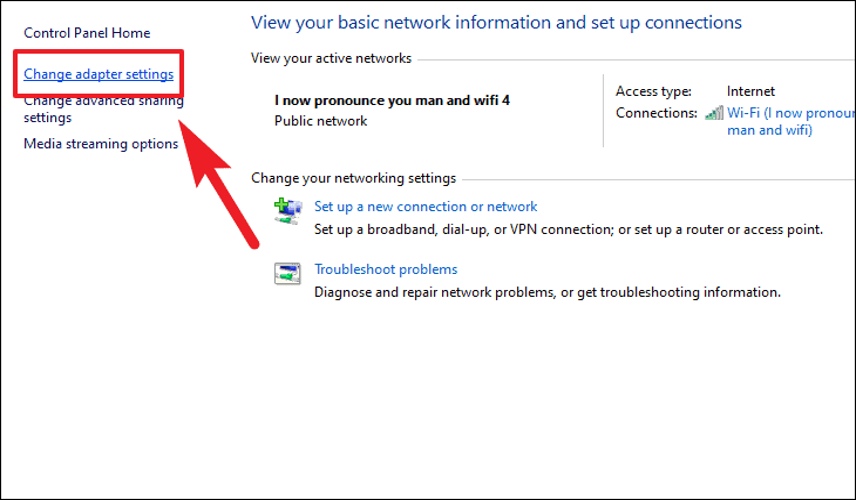Click the Wi-Fi signal strength bars icon
This screenshot has height=500, width=856.
[714, 113]
